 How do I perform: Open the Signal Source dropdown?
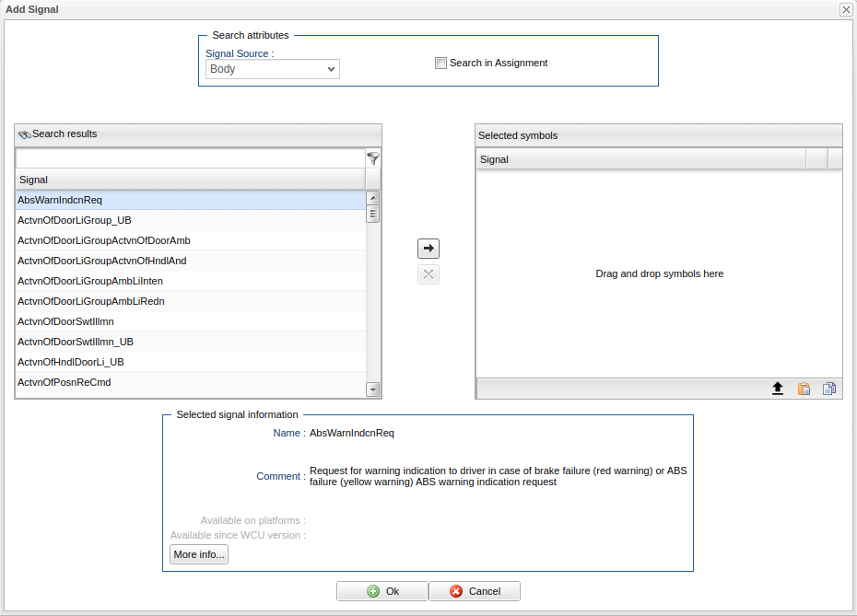272,69
